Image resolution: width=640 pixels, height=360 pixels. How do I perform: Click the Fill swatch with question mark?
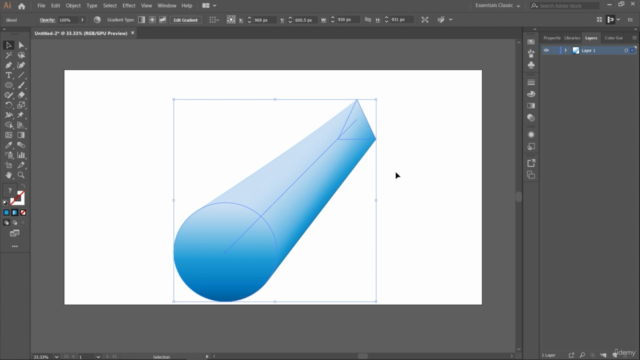click(x=9, y=191)
